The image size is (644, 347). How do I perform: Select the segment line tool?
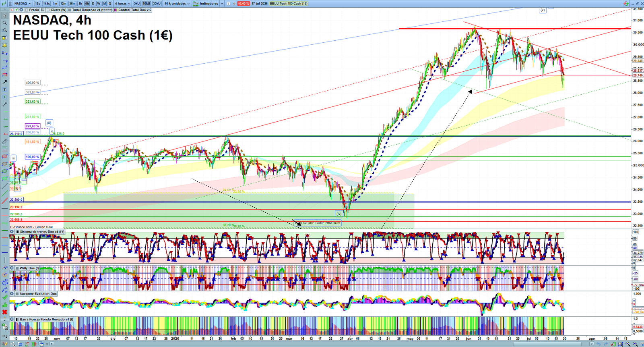[5, 104]
